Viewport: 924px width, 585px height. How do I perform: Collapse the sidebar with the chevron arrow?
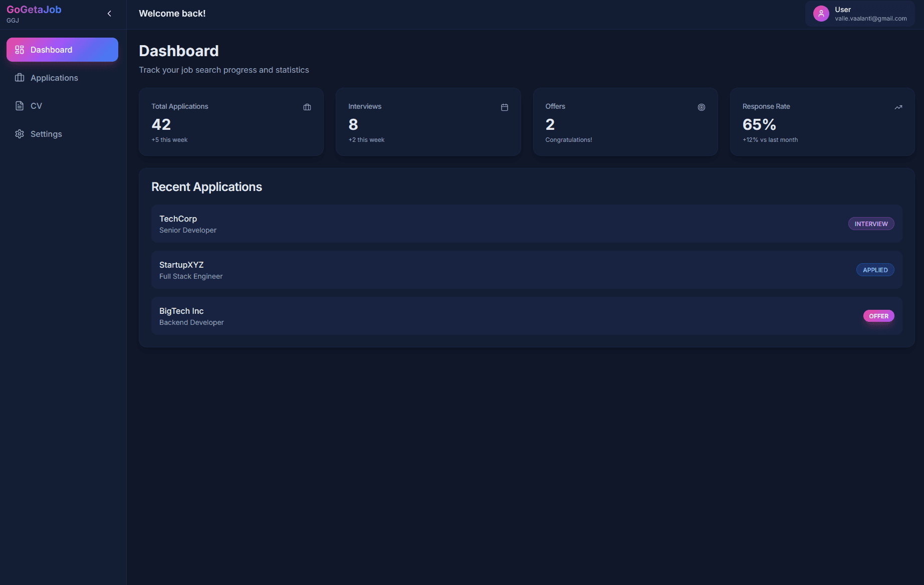[x=109, y=14]
